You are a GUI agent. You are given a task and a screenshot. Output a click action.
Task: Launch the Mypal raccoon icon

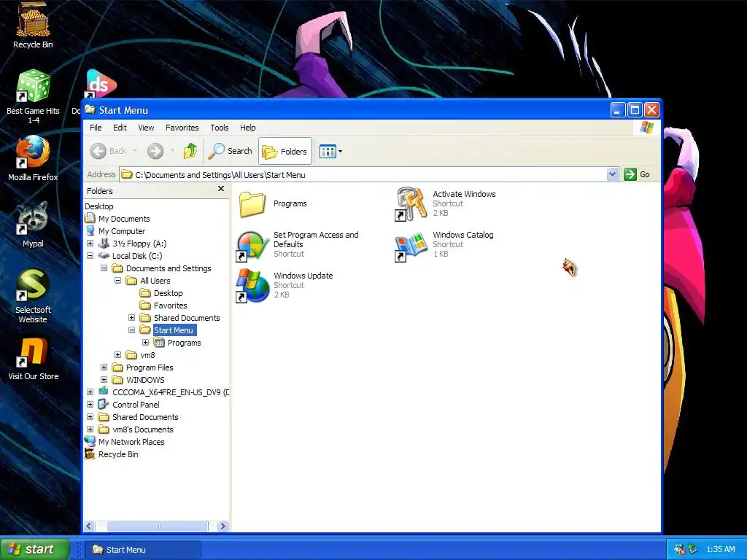pos(33,225)
